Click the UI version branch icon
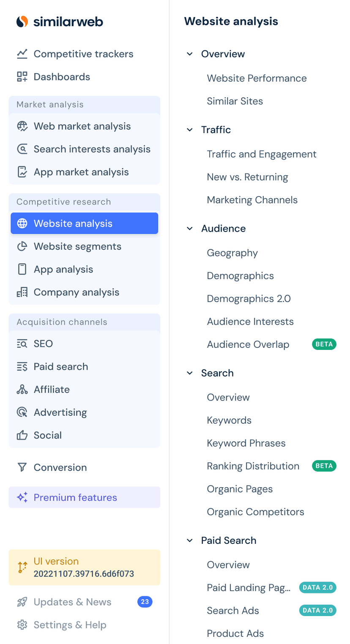 (22, 567)
